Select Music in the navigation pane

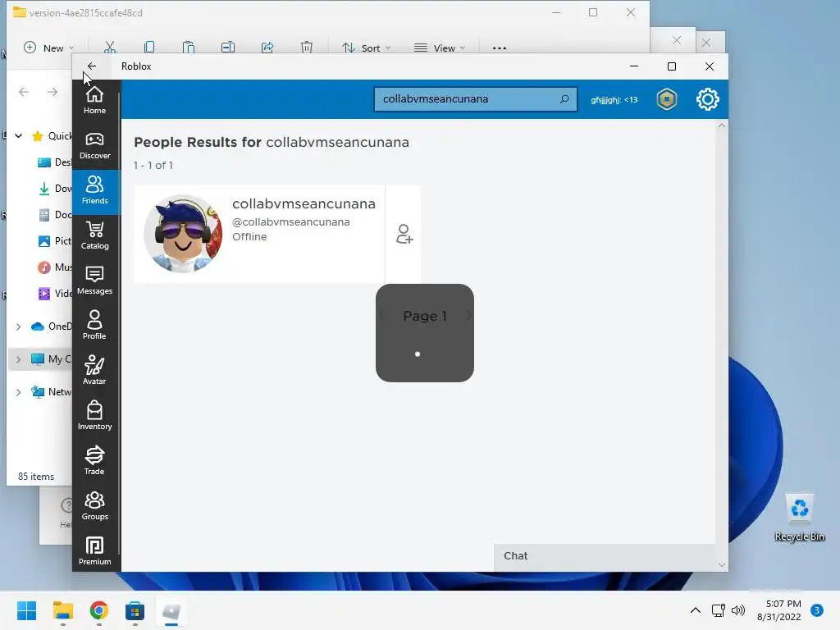tap(55, 267)
